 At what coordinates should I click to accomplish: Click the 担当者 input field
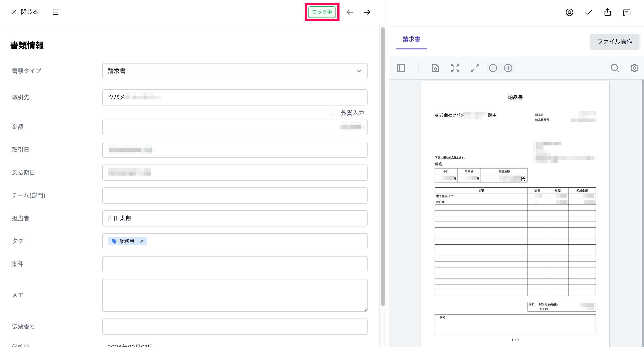tap(234, 218)
